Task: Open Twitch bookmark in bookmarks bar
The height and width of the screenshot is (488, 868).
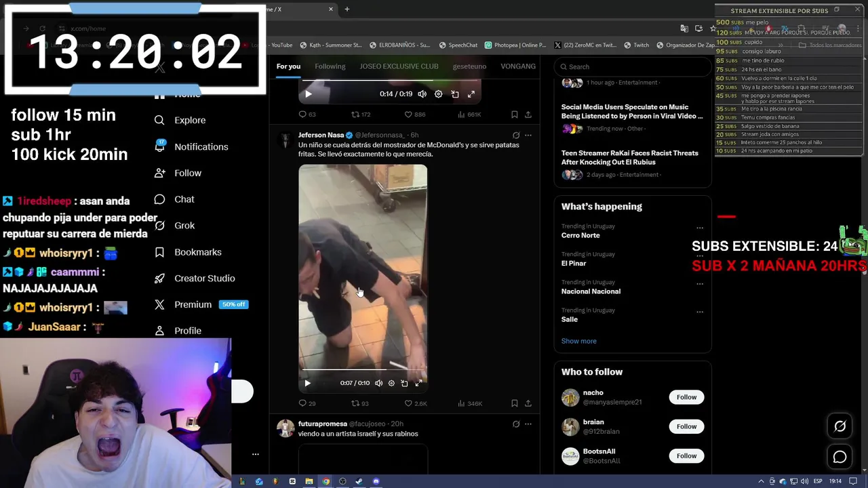Action: (x=636, y=45)
